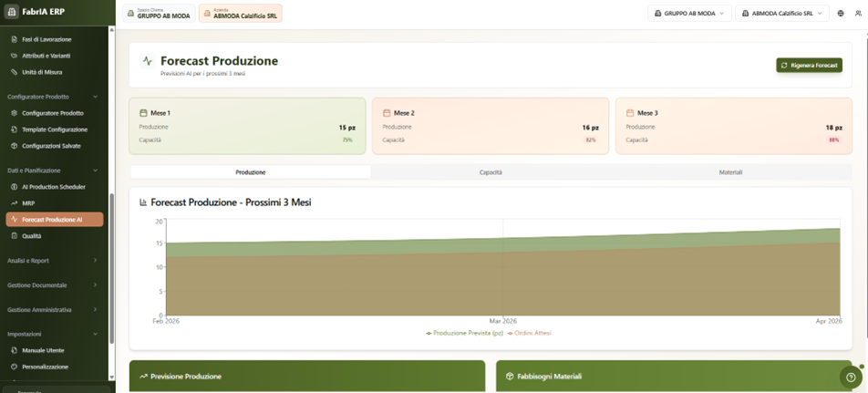Expand the Gestione Amministrativa section
Image resolution: width=868 pixels, height=393 pixels.
coord(53,310)
